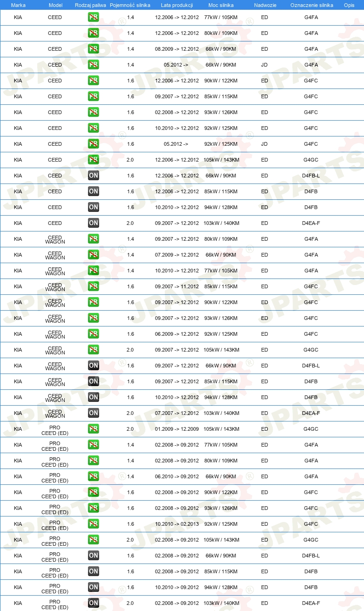Click date range 06.2009 -> 12.2012
Image resolution: width=364 pixels, height=611 pixels.
[x=177, y=334]
